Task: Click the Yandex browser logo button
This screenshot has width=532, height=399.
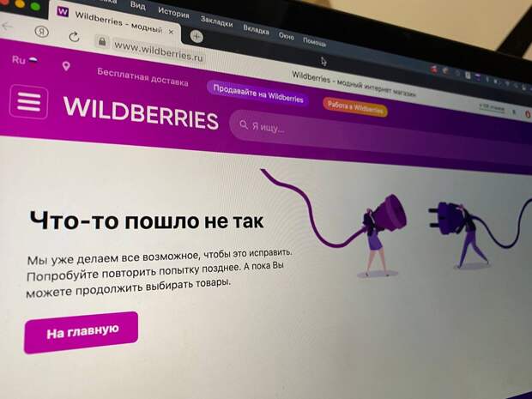Action: (x=42, y=32)
